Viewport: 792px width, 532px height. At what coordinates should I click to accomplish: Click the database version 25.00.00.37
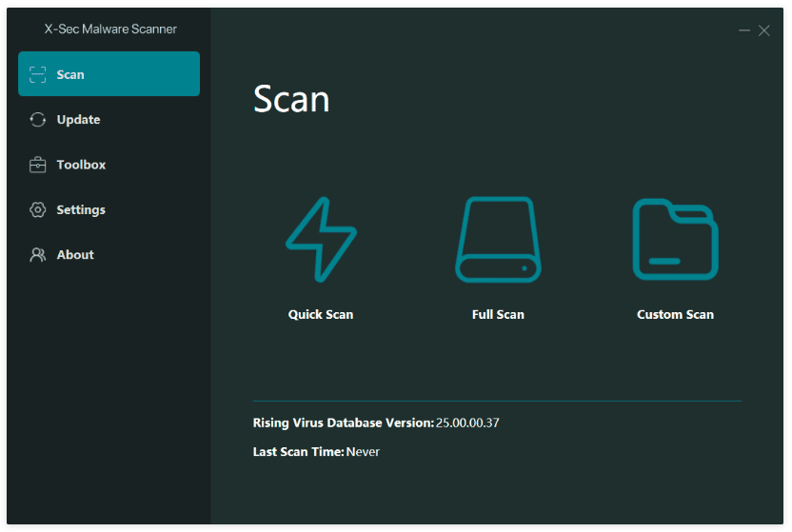(x=467, y=423)
